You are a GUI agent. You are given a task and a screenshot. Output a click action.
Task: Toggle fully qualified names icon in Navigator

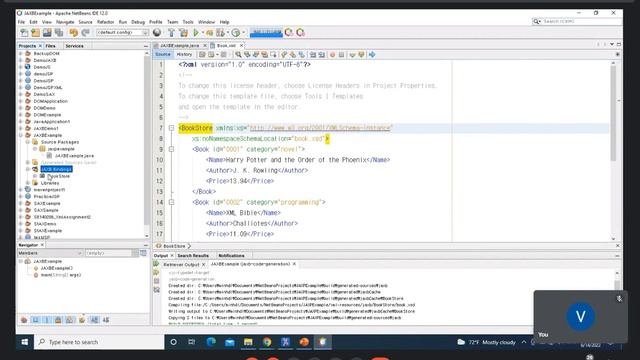pos(82,320)
